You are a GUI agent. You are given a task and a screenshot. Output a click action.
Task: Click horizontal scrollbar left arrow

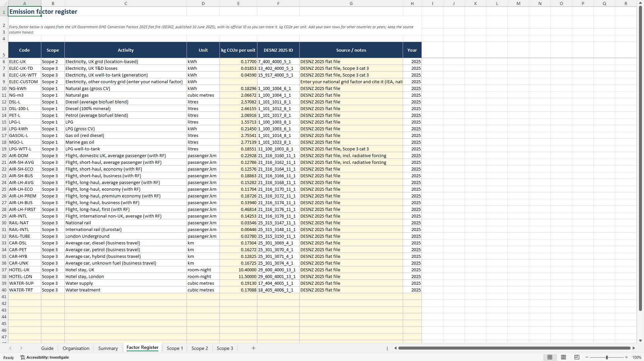[395, 348]
